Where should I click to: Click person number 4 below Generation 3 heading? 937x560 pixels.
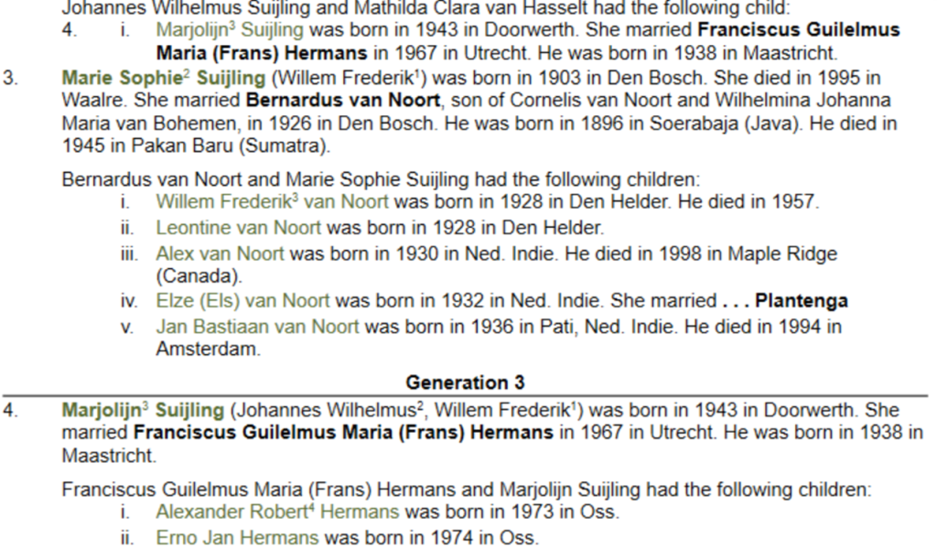click(x=9, y=411)
